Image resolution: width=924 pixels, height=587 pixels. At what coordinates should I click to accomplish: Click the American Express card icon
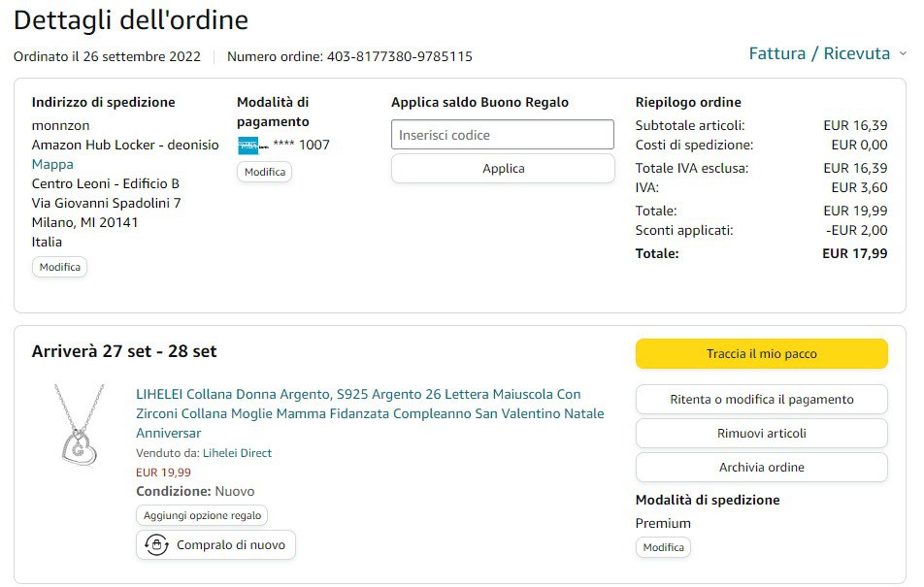248,146
